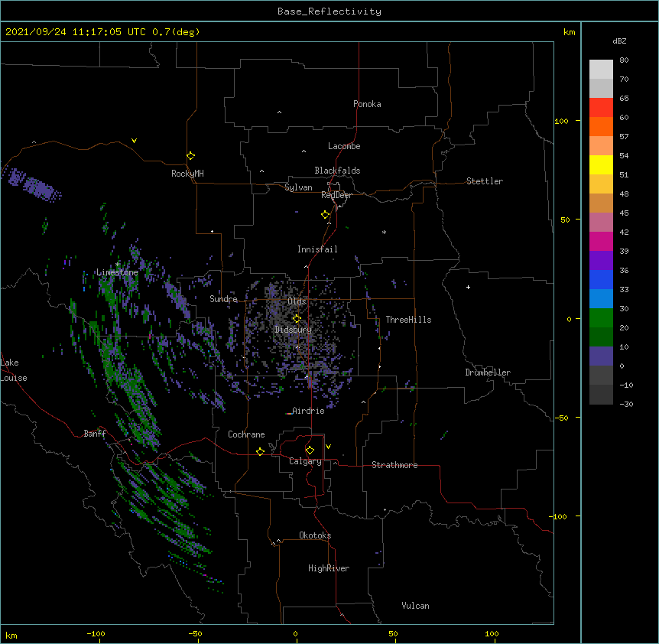
Task: Select the yellow diamond marker above Calgary label
Action: 310,450
